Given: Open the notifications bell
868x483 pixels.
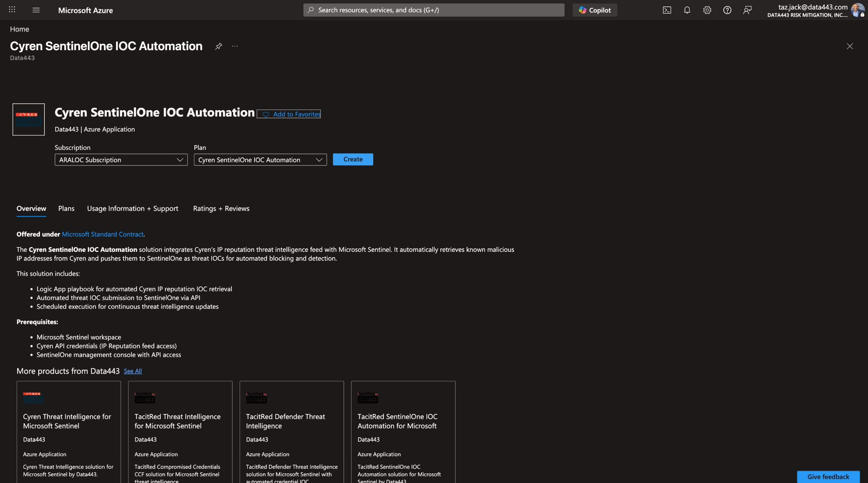Looking at the screenshot, I should [687, 10].
